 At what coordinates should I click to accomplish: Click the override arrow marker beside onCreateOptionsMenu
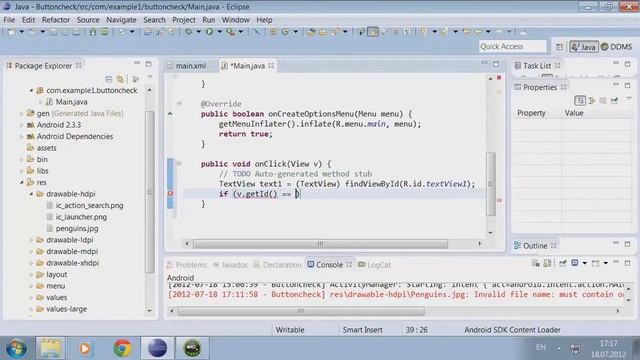[170, 114]
